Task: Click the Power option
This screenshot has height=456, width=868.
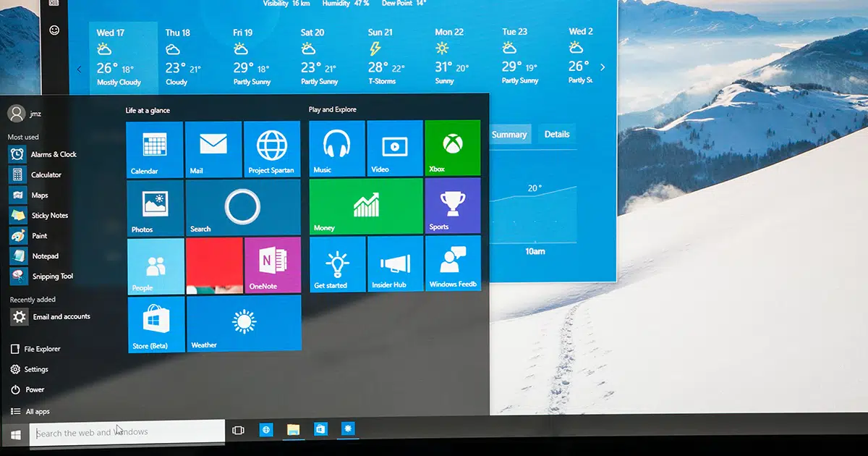Action: click(29, 389)
